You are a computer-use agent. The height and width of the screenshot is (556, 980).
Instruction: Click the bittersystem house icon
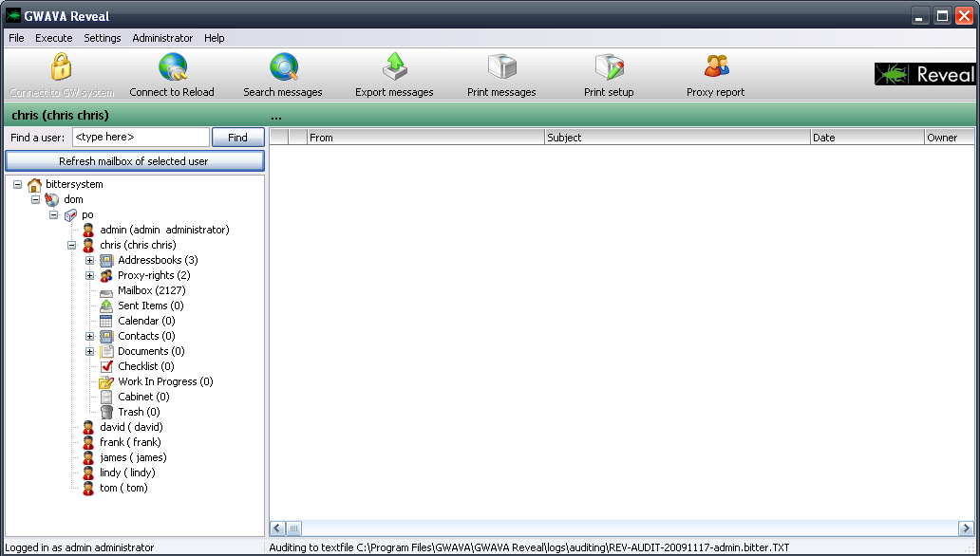pos(34,185)
